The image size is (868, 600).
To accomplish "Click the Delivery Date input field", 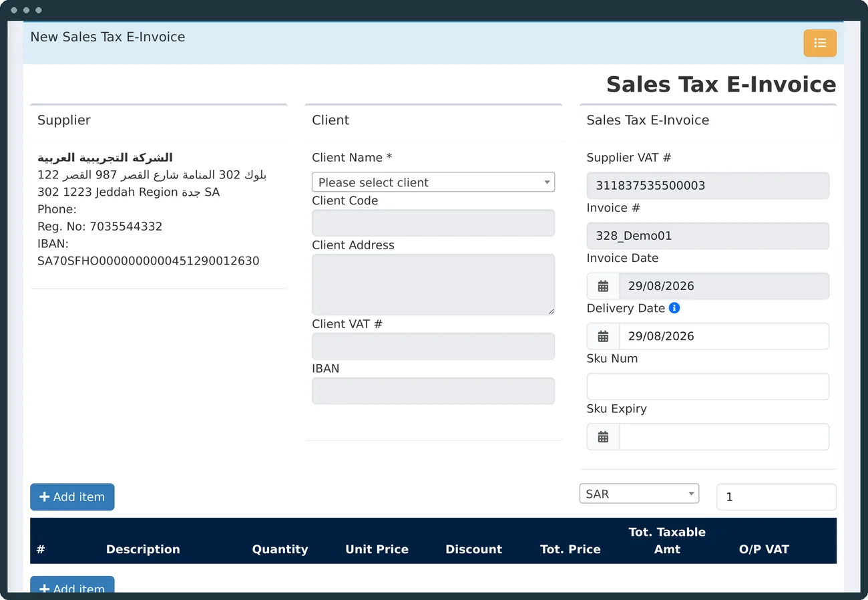I will coord(724,336).
